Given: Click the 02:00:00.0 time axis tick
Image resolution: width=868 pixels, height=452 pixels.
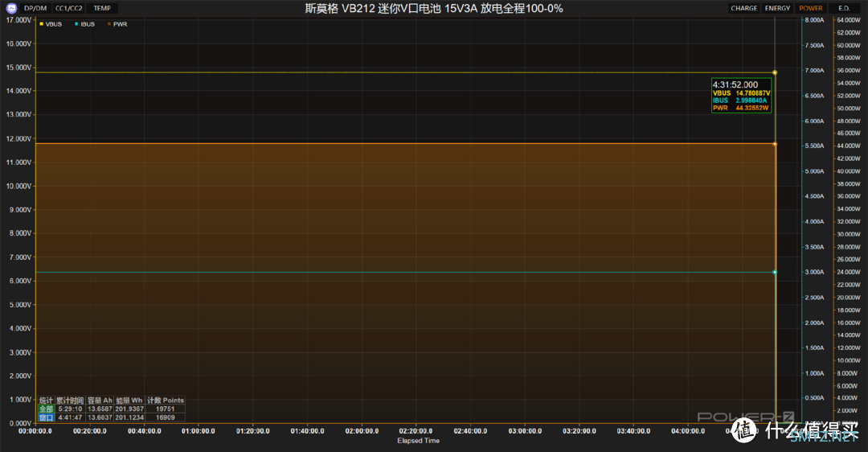Looking at the screenshot, I should [x=362, y=431].
